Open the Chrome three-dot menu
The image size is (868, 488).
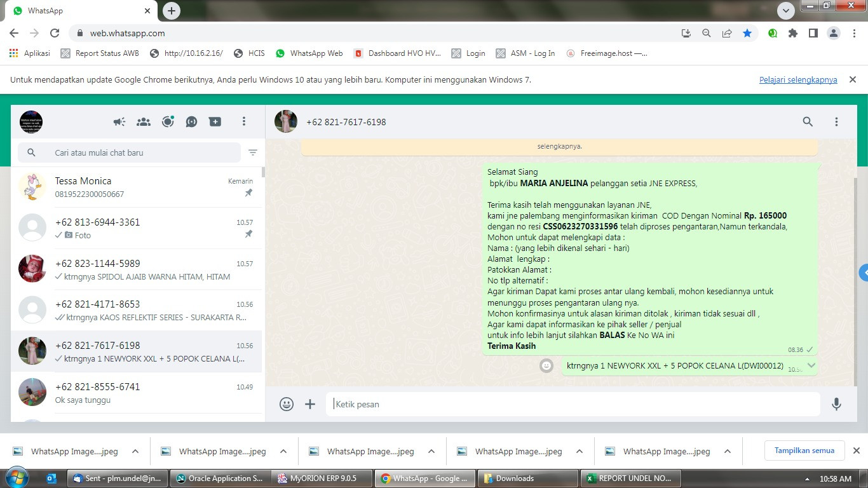(853, 33)
